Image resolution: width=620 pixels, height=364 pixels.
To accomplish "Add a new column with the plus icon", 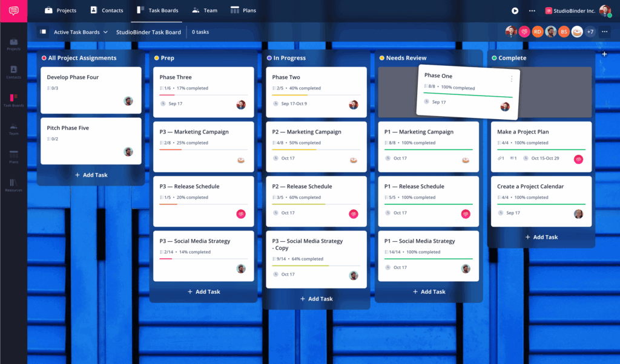I will point(605,54).
